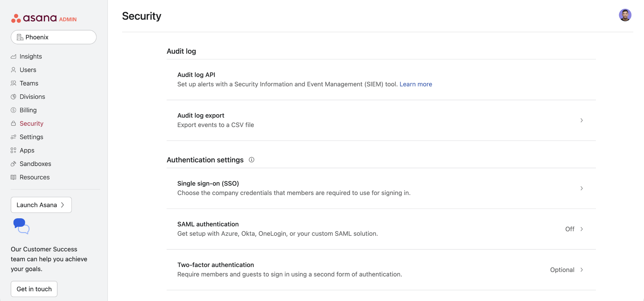The height and width of the screenshot is (301, 644).
Task: Open the Teams page
Action: 29,83
